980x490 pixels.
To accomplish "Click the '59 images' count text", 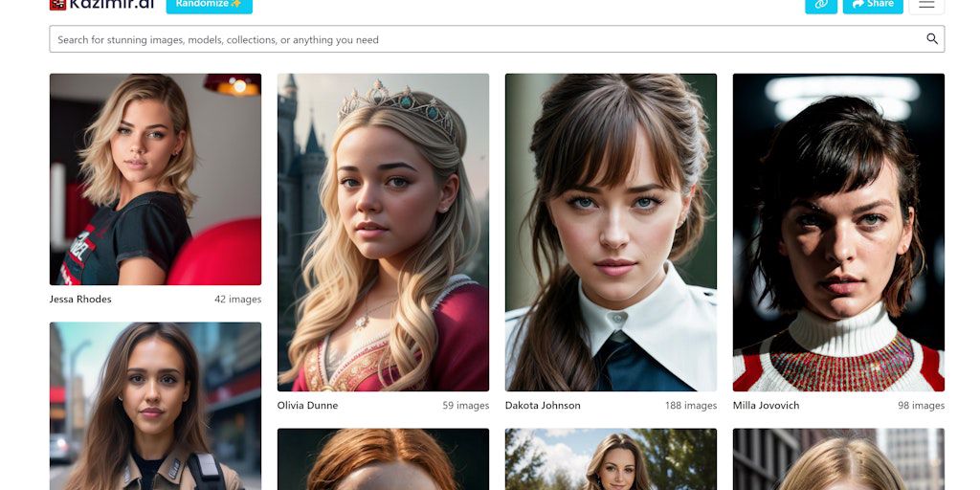I will click(x=466, y=406).
